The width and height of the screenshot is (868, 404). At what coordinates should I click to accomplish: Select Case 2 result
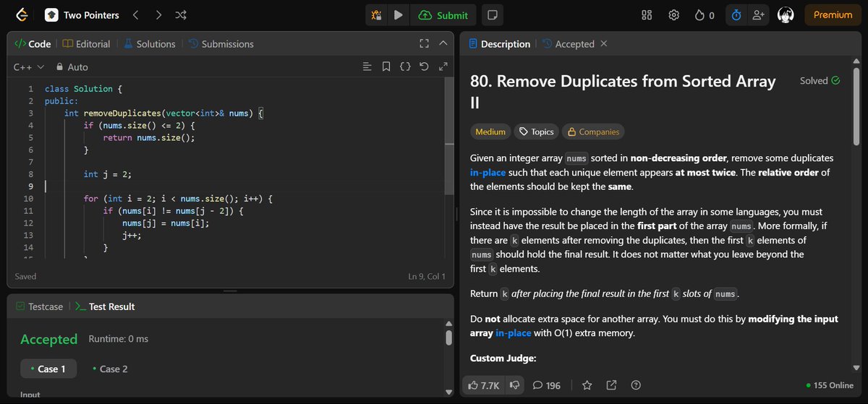click(110, 369)
